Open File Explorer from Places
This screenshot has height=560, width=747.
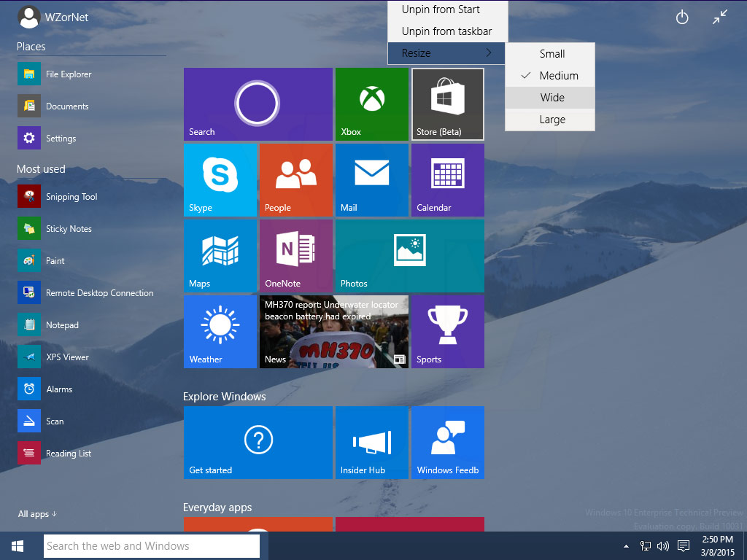55,74
